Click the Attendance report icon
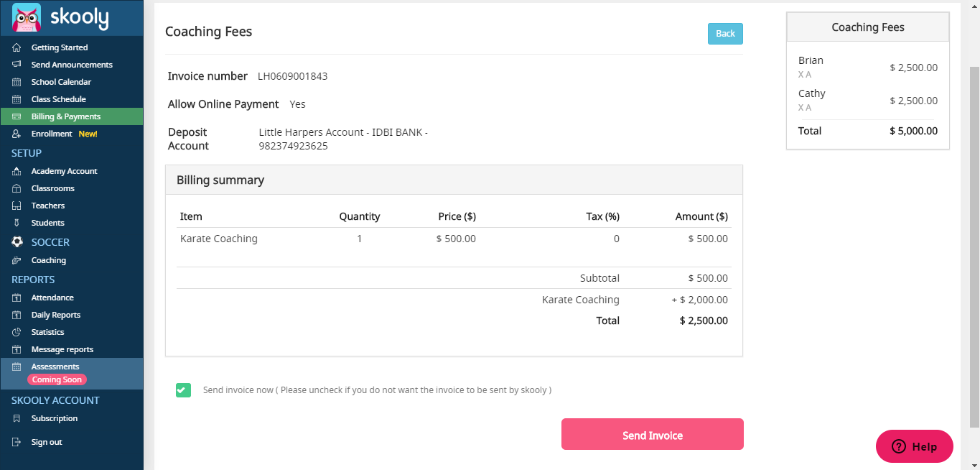This screenshot has height=470, width=980. click(17, 298)
